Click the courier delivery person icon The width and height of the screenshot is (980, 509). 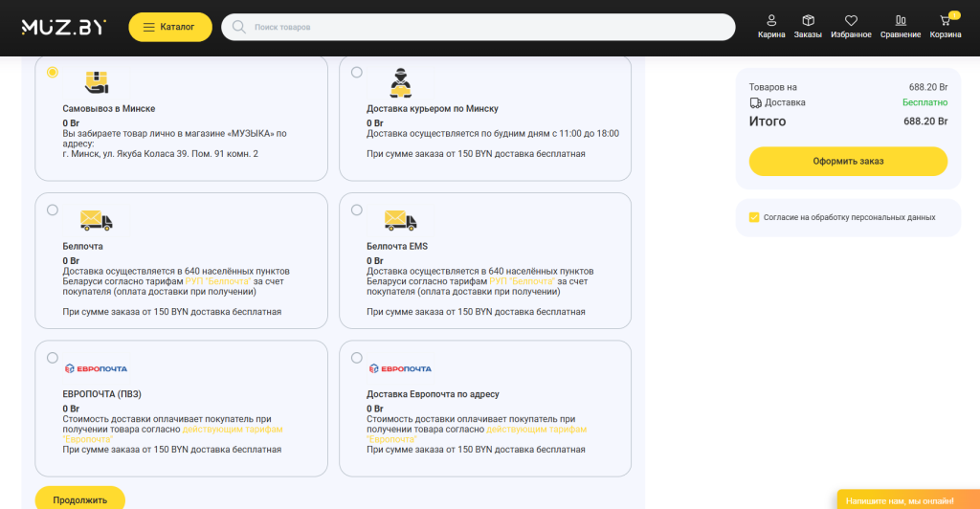coord(401,83)
